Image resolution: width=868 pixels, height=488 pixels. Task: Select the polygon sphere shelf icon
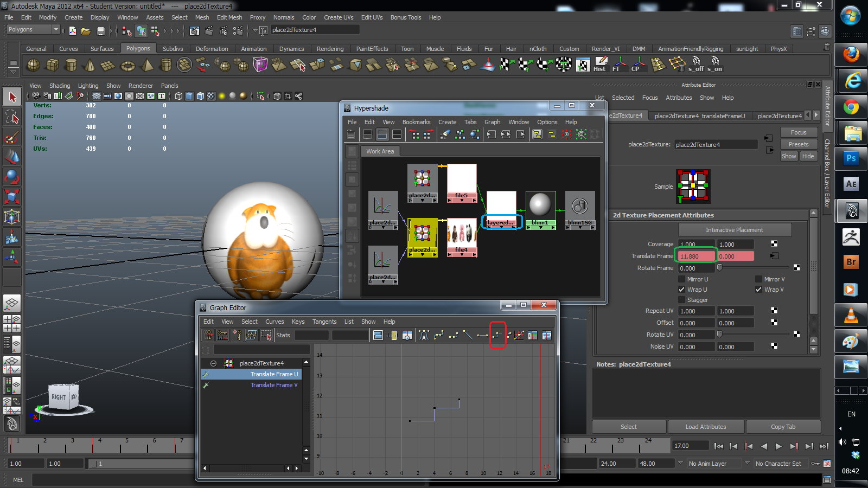(34, 66)
